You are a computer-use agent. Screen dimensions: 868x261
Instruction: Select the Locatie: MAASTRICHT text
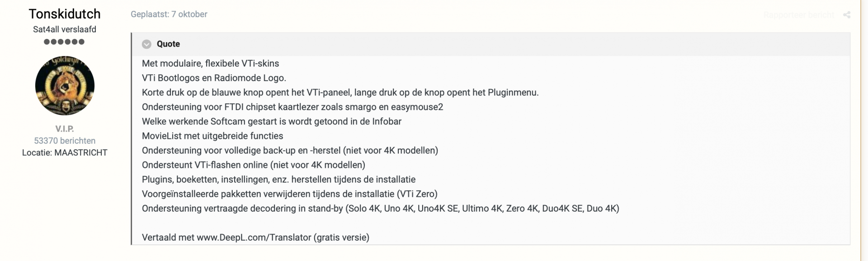click(65, 152)
